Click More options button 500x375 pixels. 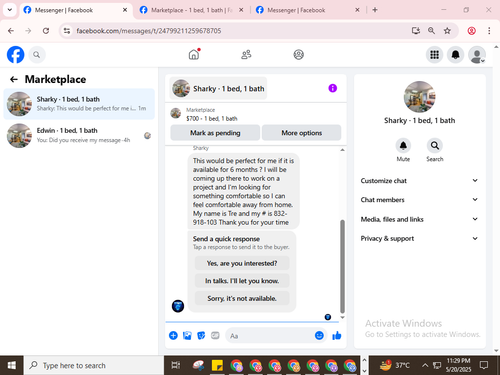[x=302, y=133]
